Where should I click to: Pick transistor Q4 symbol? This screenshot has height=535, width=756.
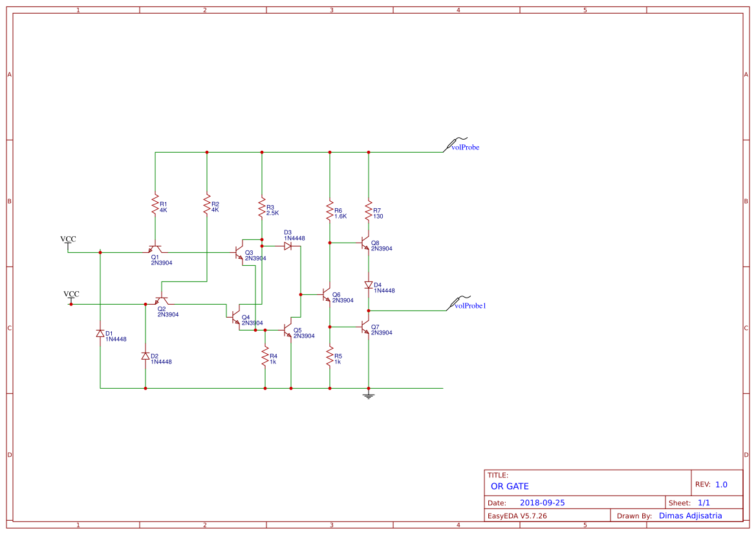click(x=235, y=317)
